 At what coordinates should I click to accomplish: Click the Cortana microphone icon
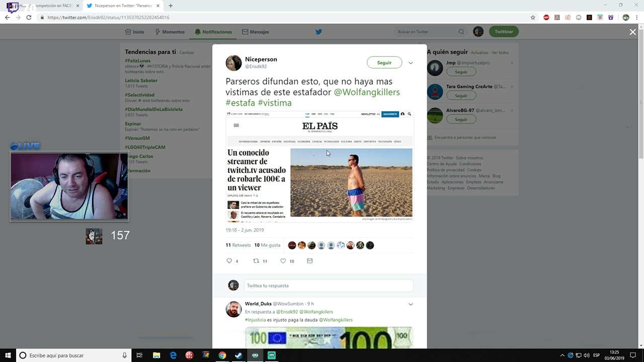tap(124, 355)
